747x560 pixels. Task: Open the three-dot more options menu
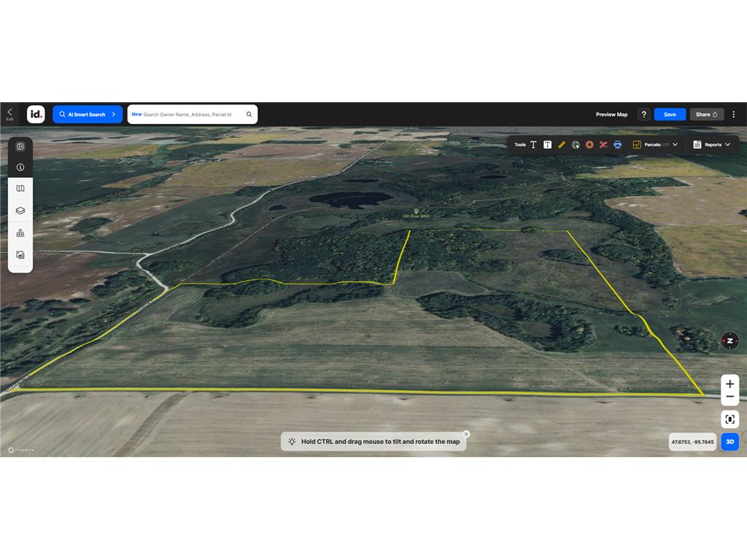pos(734,114)
